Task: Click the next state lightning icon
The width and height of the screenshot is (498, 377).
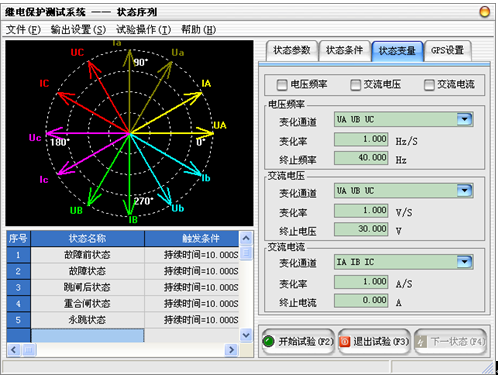Action: pos(422,342)
